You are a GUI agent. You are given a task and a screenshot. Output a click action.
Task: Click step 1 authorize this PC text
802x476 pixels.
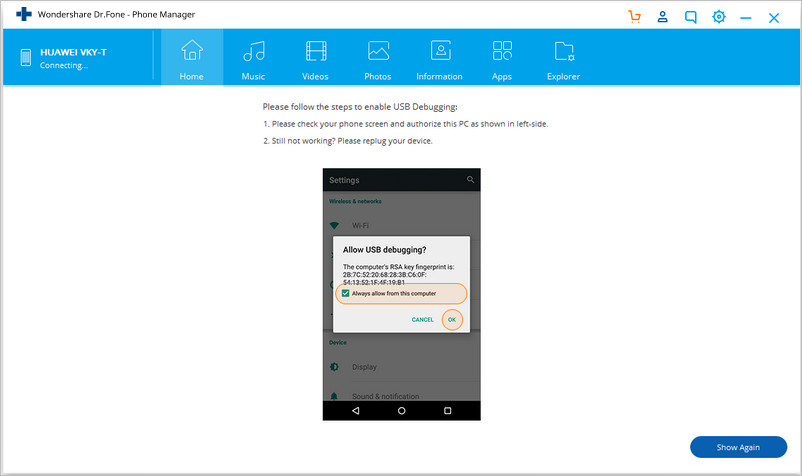[x=406, y=124]
